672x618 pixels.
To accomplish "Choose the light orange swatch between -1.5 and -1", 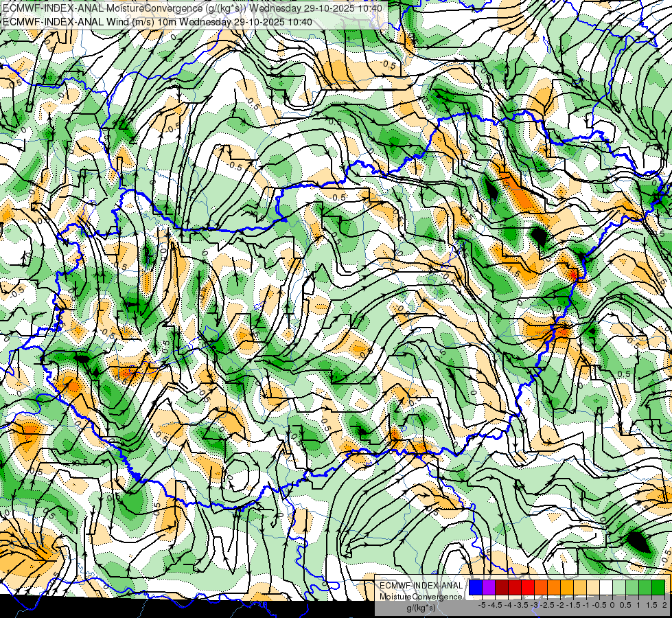I will pos(580,587).
